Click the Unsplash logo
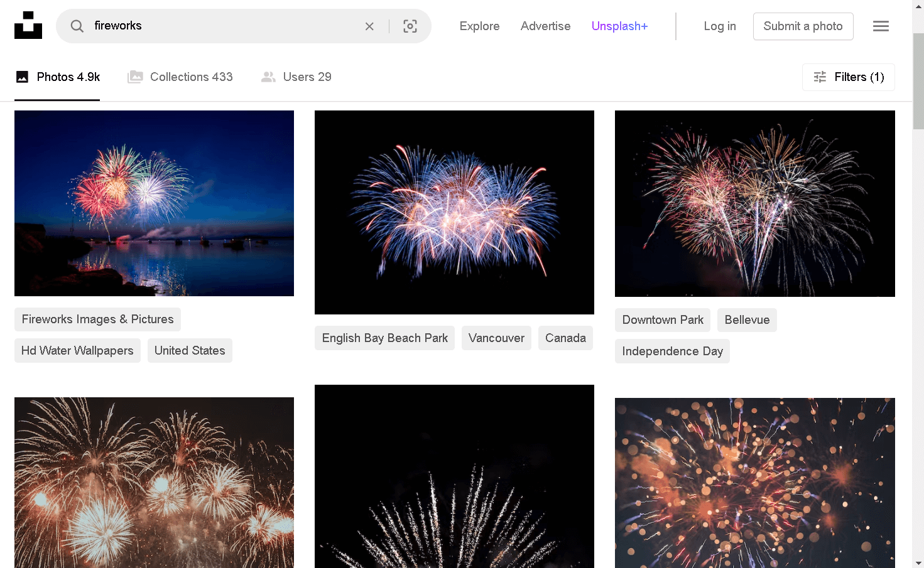Image resolution: width=924 pixels, height=568 pixels. (28, 24)
